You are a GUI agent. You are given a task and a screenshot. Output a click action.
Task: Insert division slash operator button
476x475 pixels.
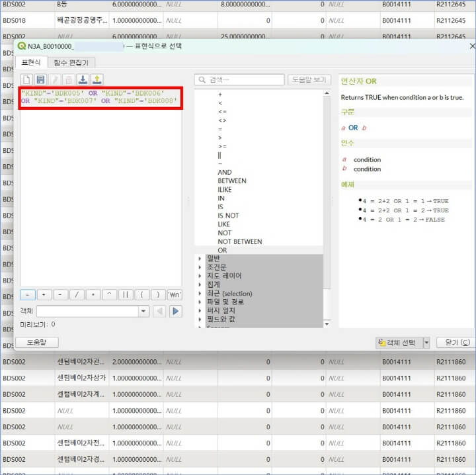tap(77, 294)
